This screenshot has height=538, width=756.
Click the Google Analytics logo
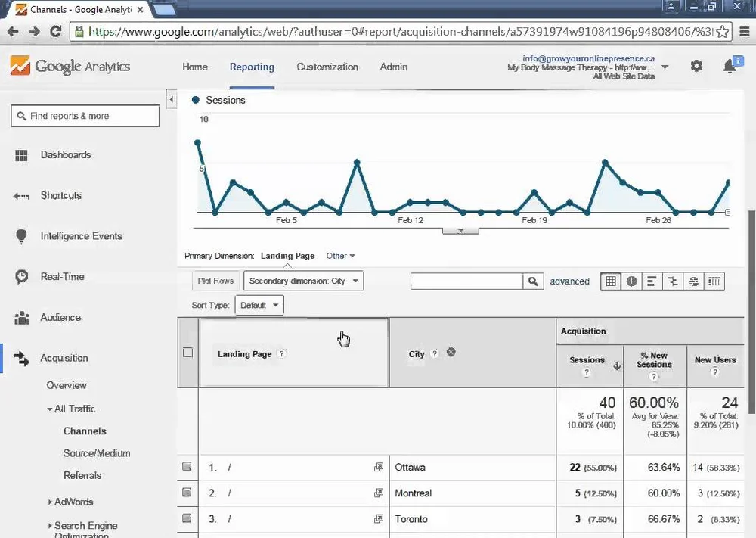tap(70, 66)
